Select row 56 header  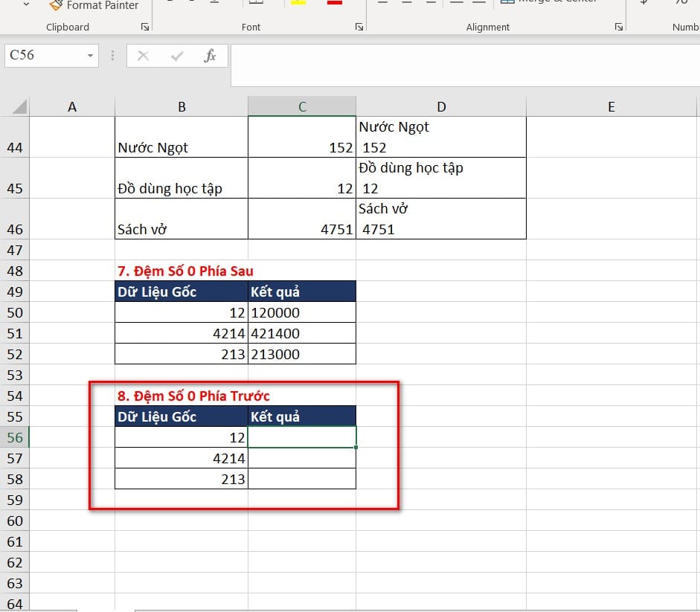(x=15, y=437)
